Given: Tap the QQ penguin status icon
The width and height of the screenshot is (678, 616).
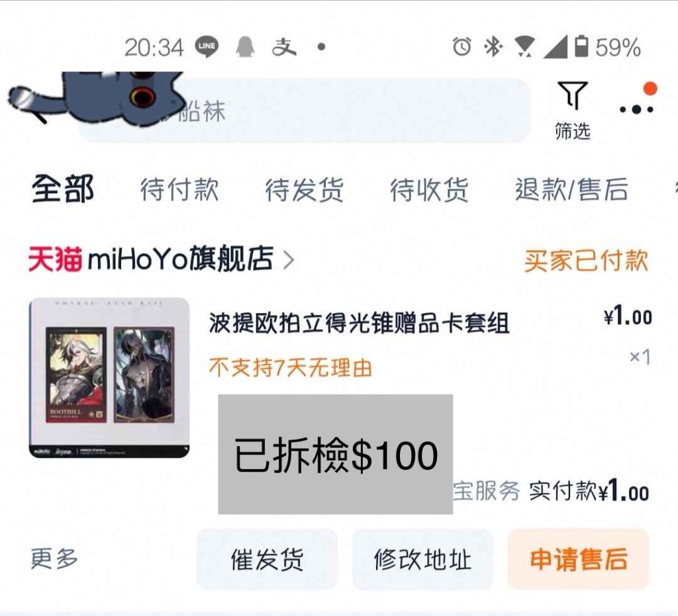Looking at the screenshot, I should click(245, 47).
